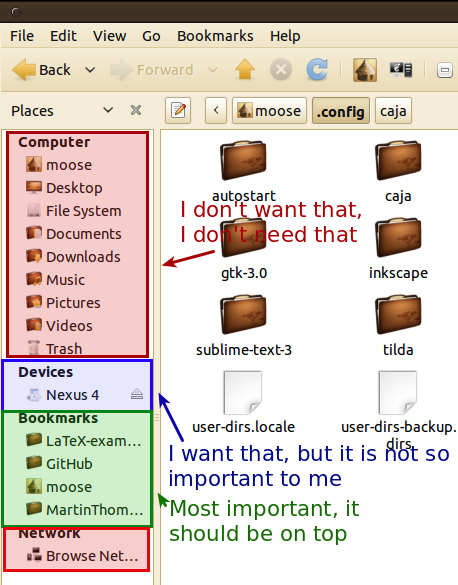Open the Places sidebar type dropdown
Screen dimensions: 458x585
(x=108, y=110)
